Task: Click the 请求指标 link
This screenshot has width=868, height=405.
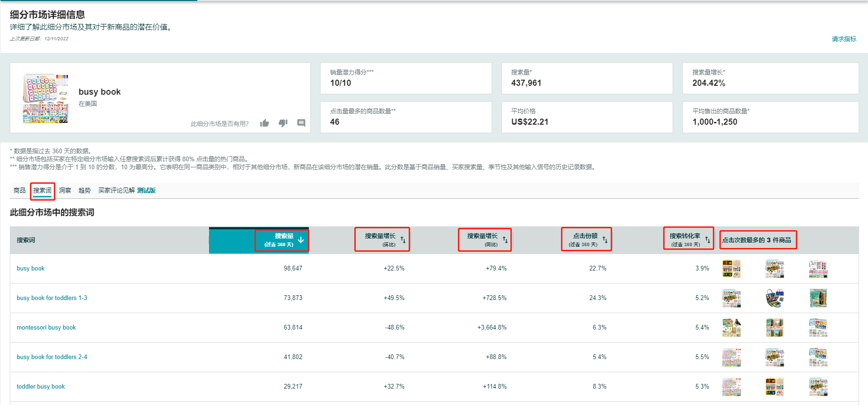Action: coord(844,39)
